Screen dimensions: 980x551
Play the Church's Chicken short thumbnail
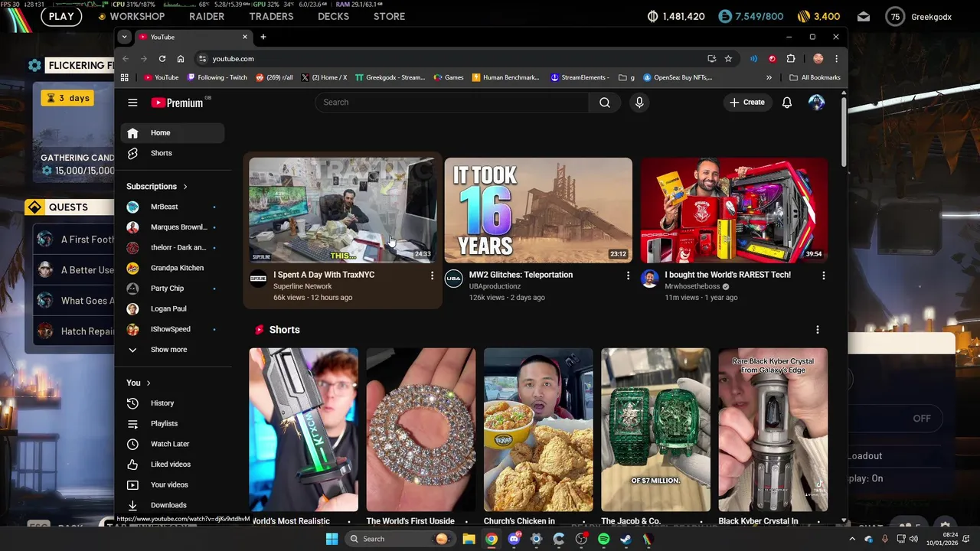point(538,430)
